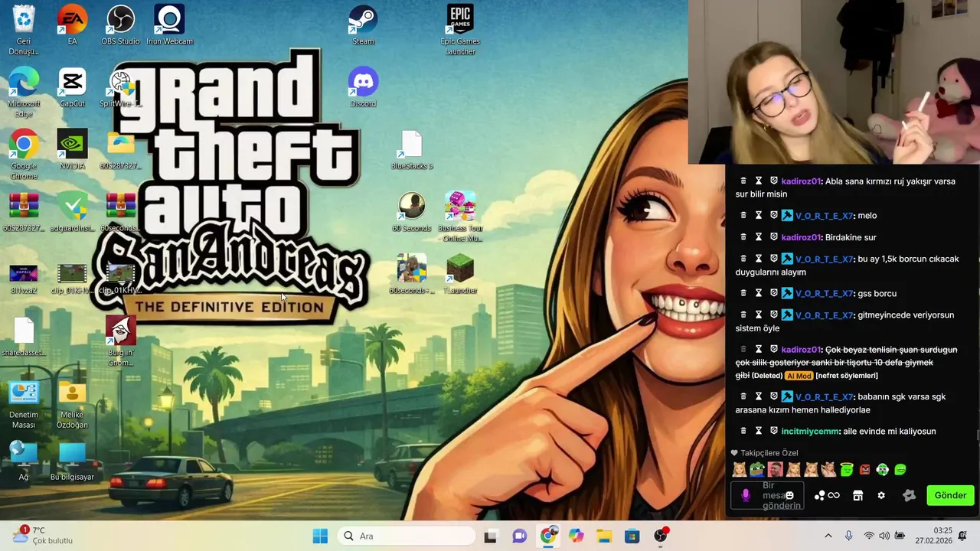Launch Epic Games Launcher shortcut
Viewport: 980px width, 551px height.
(x=459, y=29)
